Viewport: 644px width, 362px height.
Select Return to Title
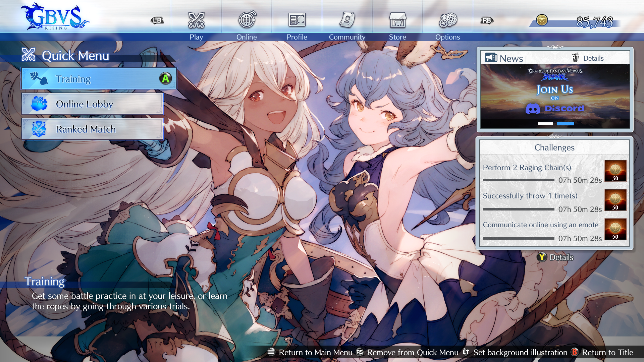(x=608, y=353)
